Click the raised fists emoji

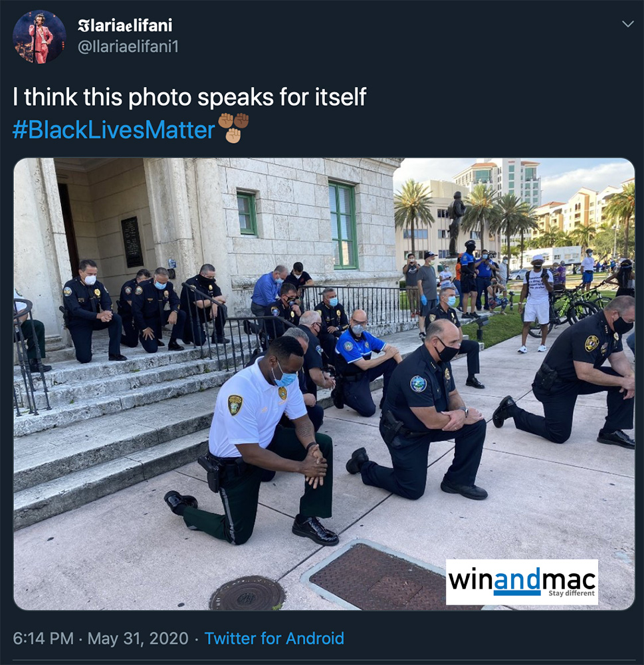point(233,127)
